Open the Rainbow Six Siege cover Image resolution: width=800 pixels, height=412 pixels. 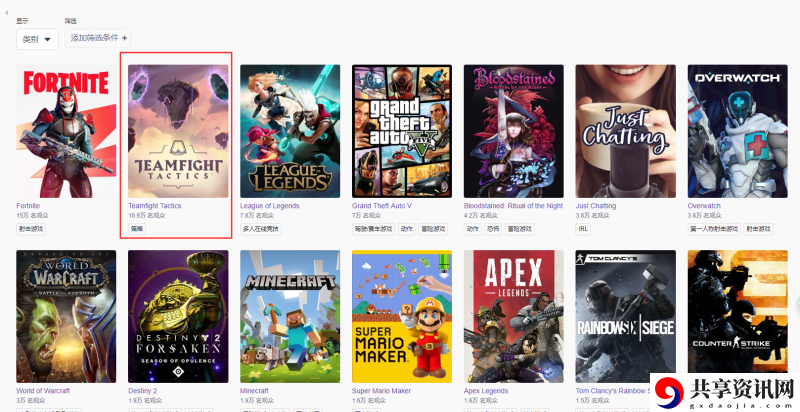coord(626,316)
